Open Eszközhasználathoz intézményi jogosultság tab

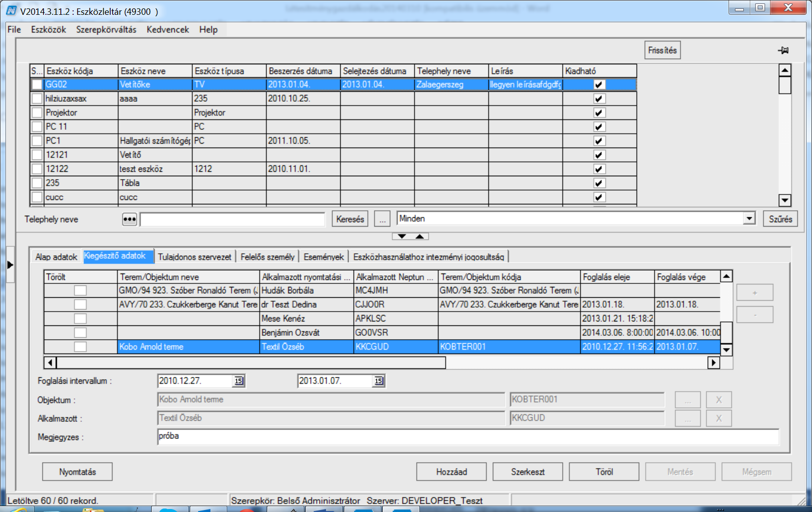click(429, 257)
